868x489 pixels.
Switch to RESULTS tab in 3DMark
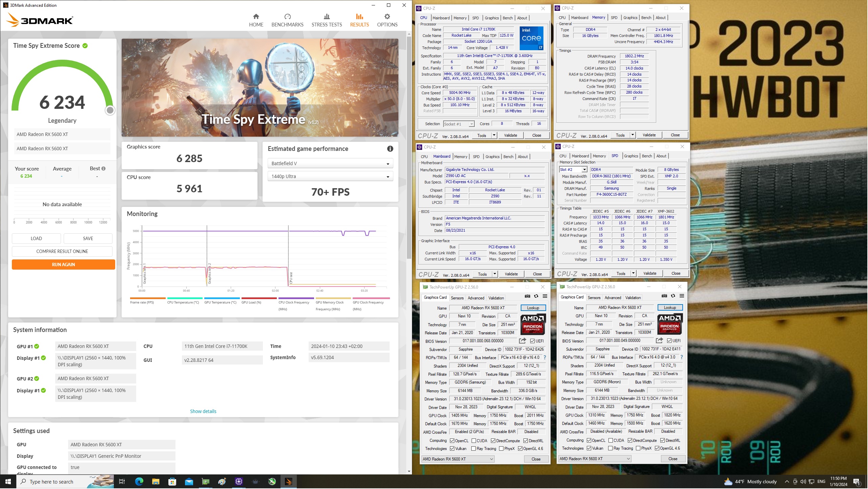[359, 20]
